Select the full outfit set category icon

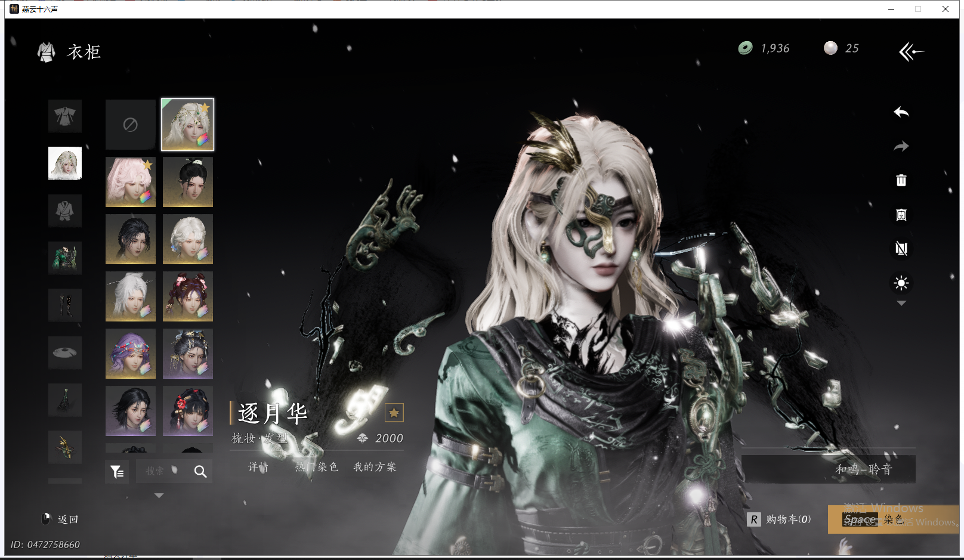click(65, 116)
